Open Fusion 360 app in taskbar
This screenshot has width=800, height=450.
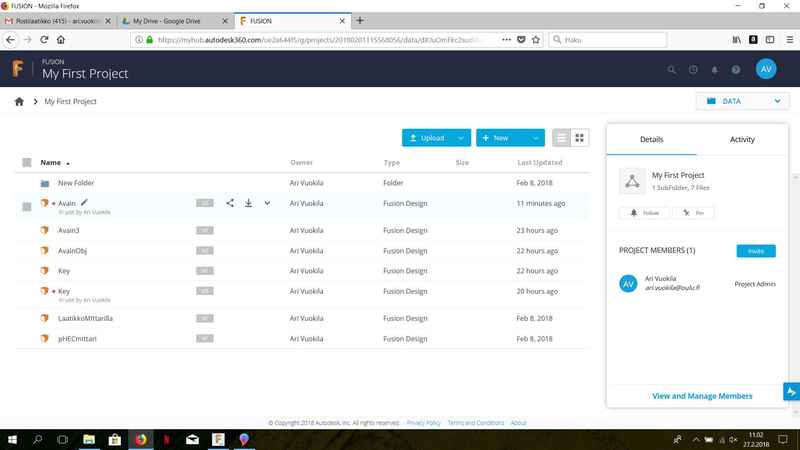[218, 439]
